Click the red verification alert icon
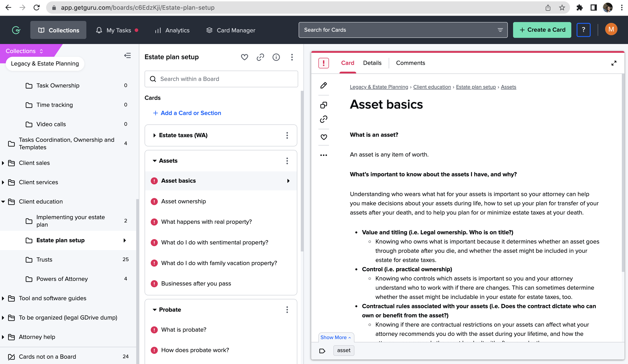 point(324,63)
